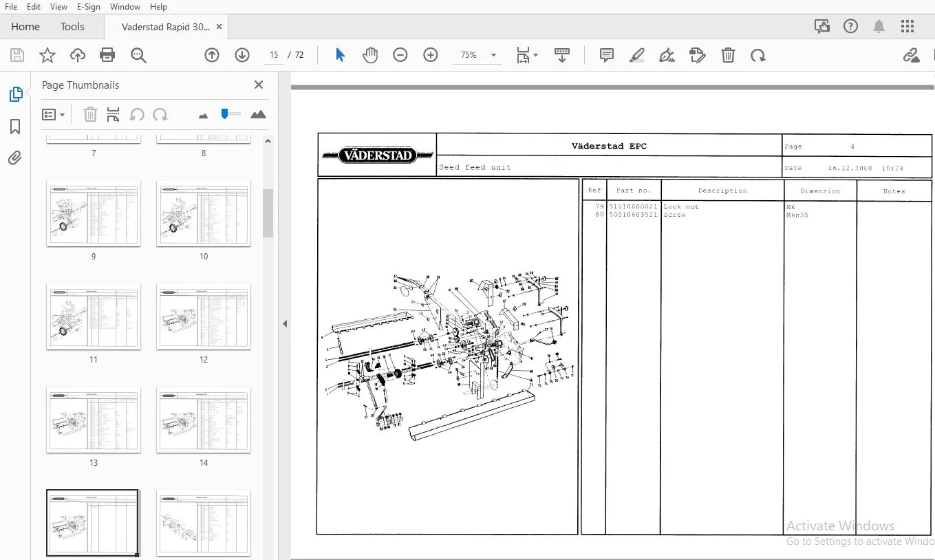Viewport: 935px width, 560px height.
Task: Click the thumbnails panel scrollbar
Action: tap(268, 213)
